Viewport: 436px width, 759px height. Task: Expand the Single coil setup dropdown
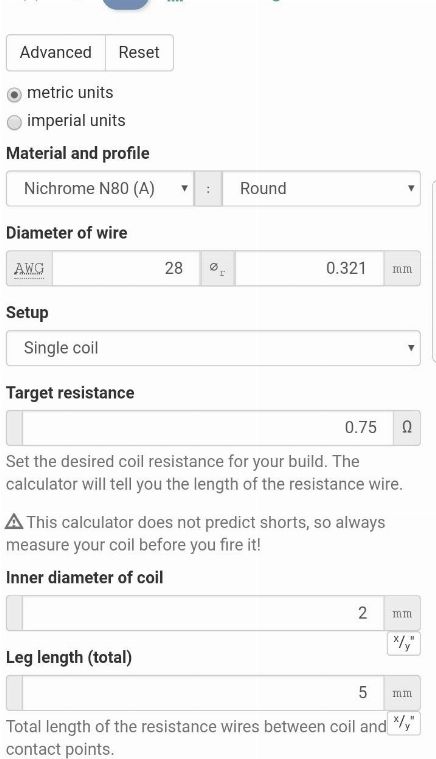[x=213, y=348]
